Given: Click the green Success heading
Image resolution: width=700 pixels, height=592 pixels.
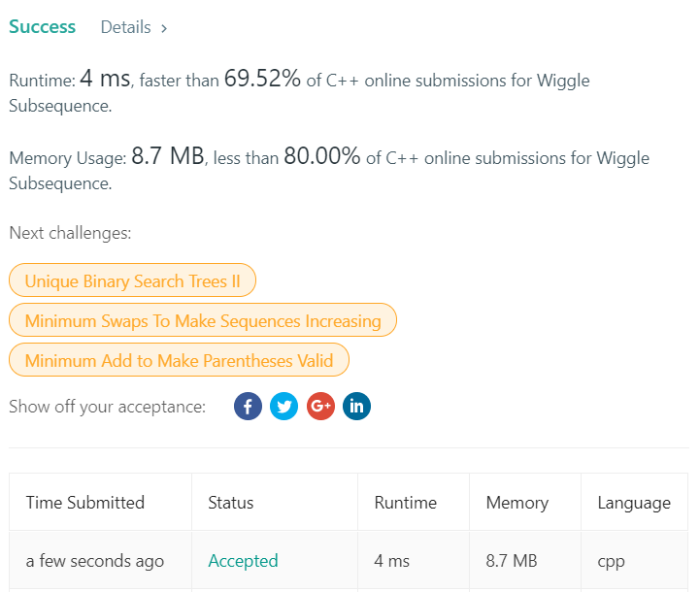Looking at the screenshot, I should pos(43,27).
